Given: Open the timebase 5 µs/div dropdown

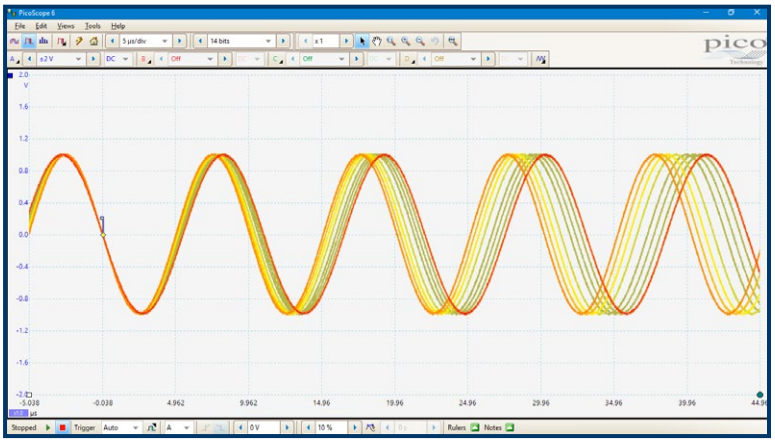Looking at the screenshot, I should 145,41.
